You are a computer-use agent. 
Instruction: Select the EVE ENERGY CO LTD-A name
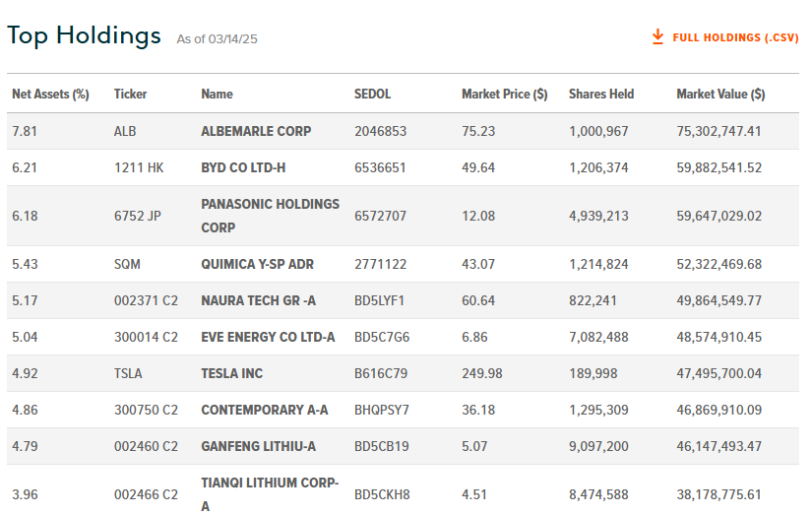coord(268,337)
